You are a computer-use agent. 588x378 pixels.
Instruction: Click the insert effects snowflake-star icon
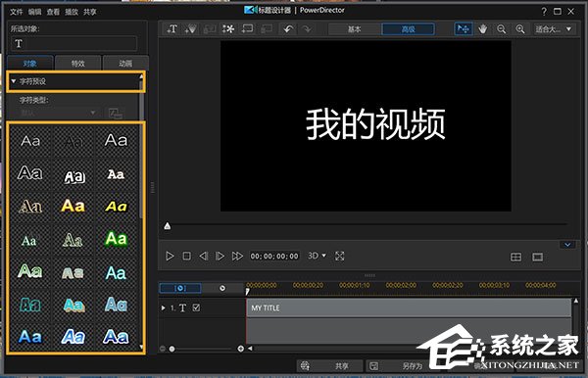(x=228, y=28)
